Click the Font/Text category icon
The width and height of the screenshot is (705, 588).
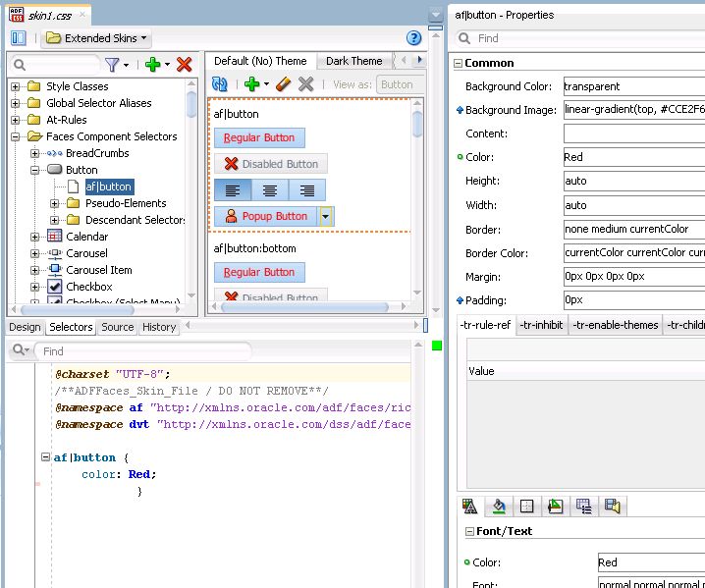pyautogui.click(x=470, y=507)
